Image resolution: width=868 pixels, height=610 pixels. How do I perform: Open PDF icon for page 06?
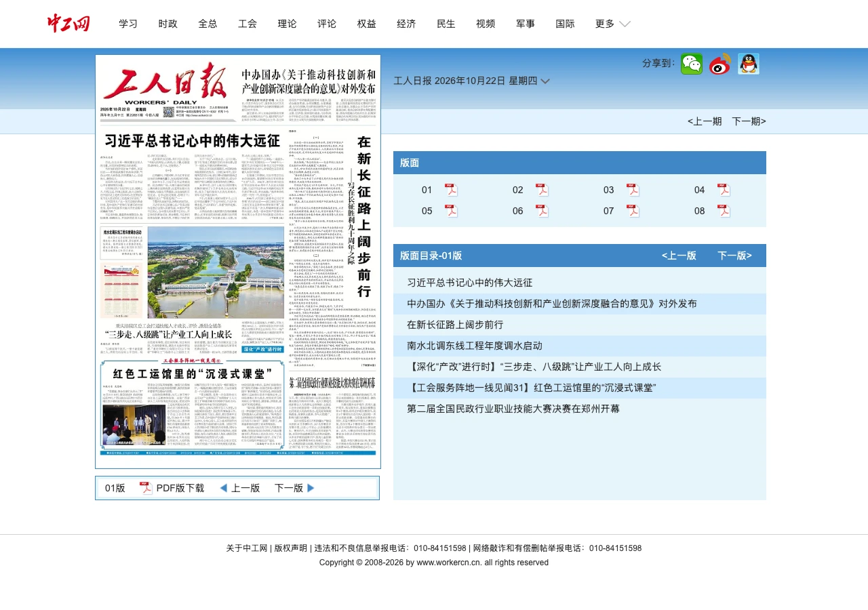pyautogui.click(x=542, y=211)
